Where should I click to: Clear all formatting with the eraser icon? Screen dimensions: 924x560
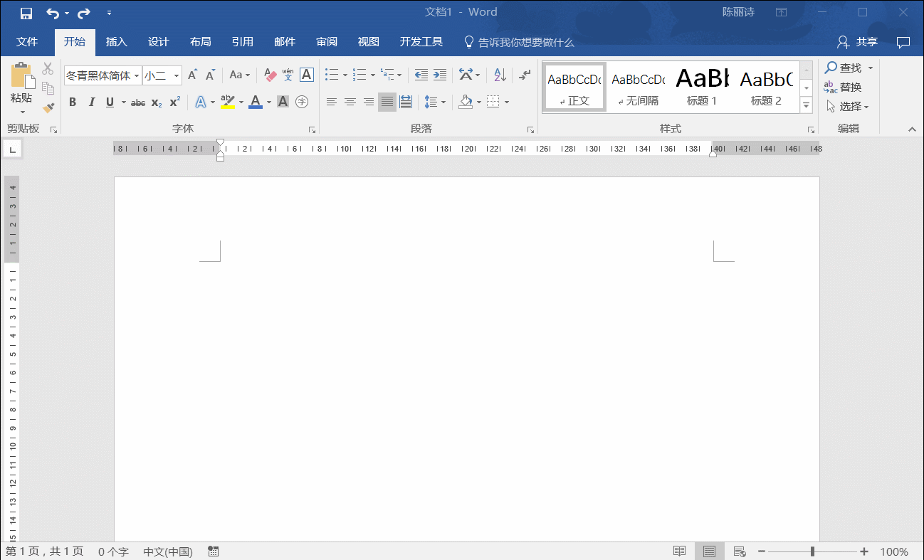[270, 75]
